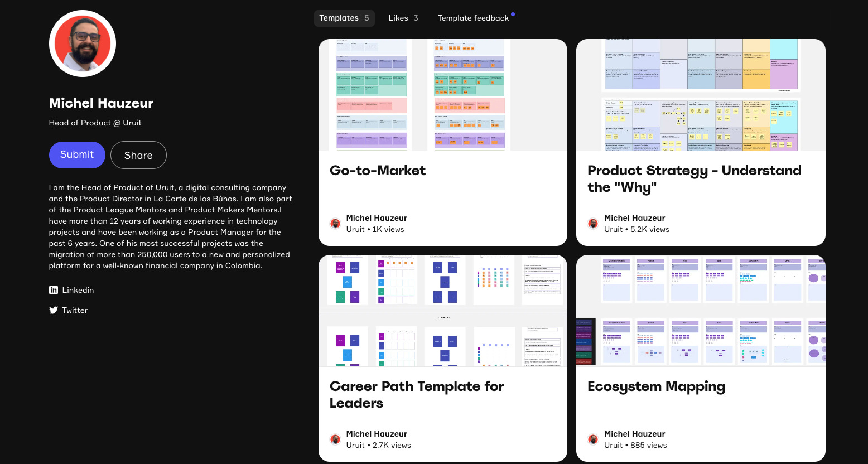
Task: Click Michel Hauzeur name on Ecosystem Mapping card
Action: (635, 434)
